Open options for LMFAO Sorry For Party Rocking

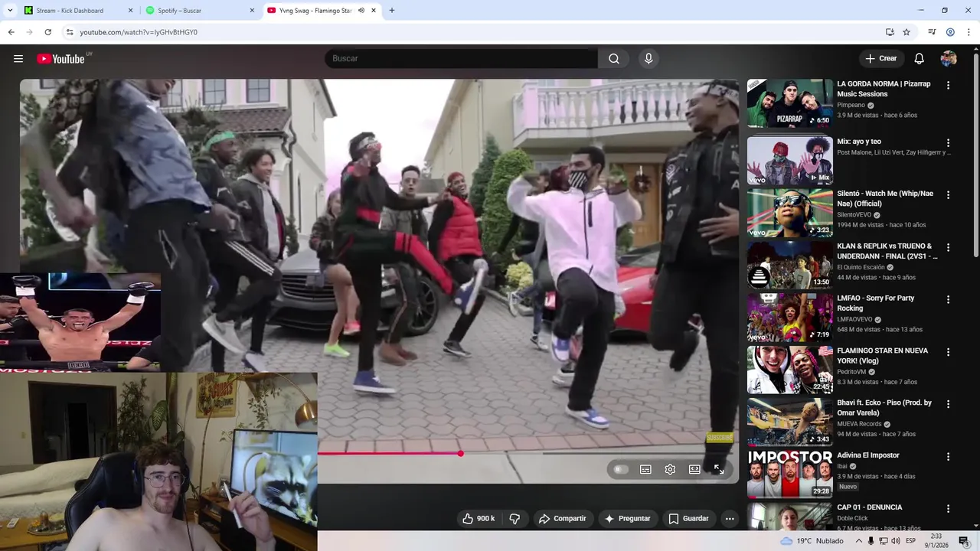tap(949, 299)
